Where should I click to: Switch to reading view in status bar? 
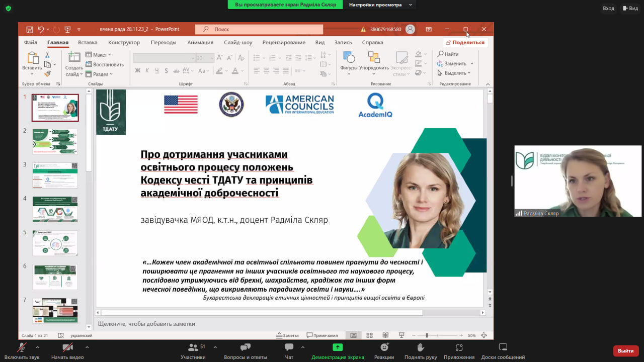point(385,335)
